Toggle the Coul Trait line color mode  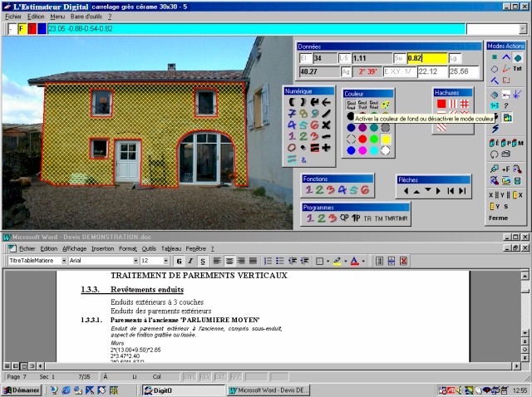coord(362,105)
